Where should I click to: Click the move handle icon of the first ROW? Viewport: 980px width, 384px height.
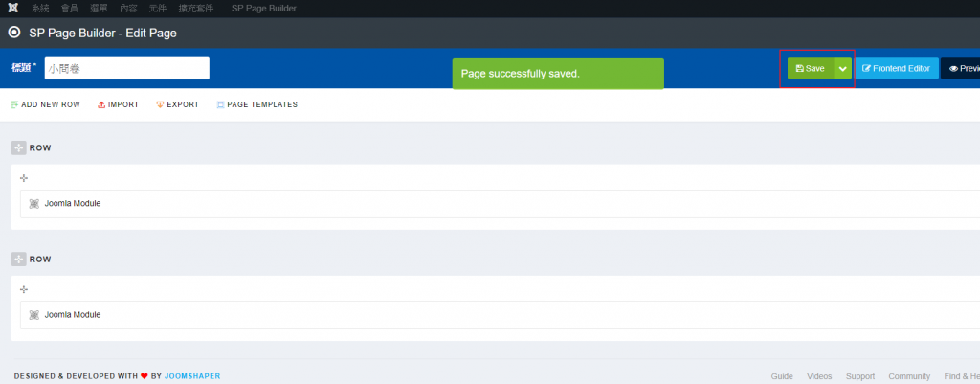tap(18, 147)
